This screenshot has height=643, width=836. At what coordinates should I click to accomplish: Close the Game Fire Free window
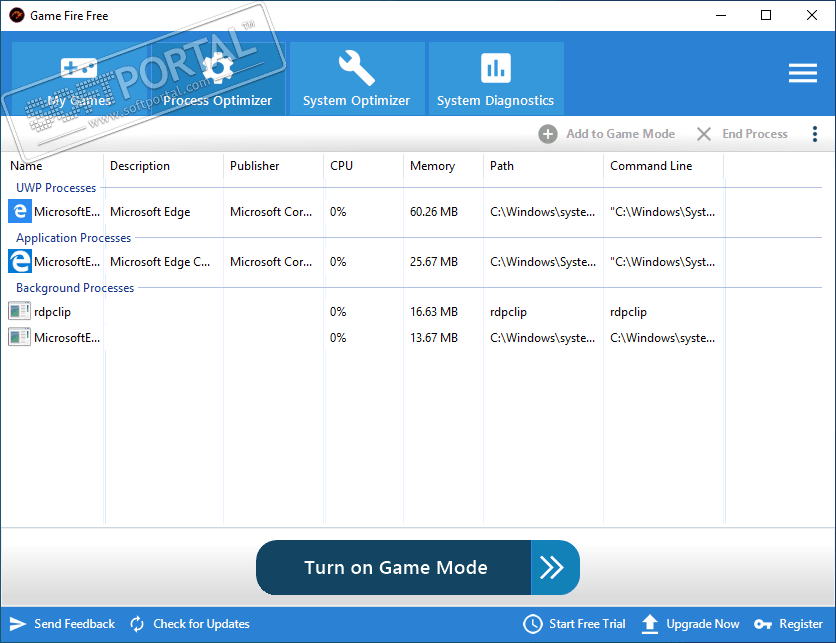click(x=812, y=15)
